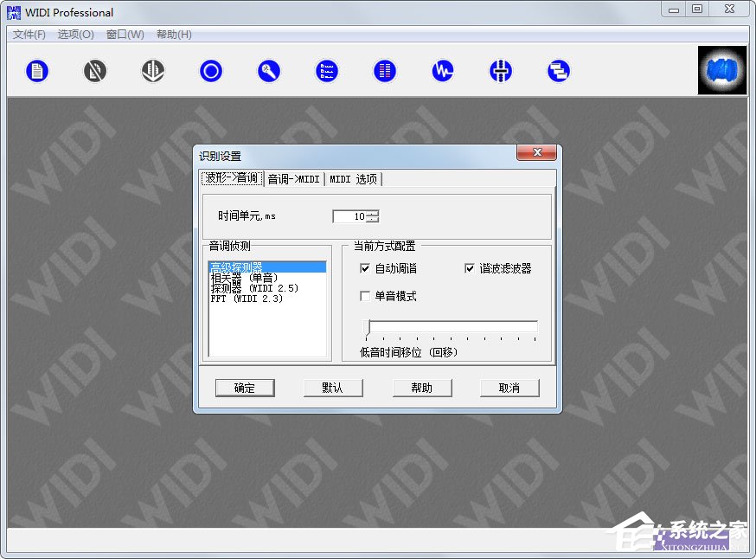Screen dimensions: 756x559
Task: Maximize the WIDI Professional window
Action: click(x=697, y=10)
